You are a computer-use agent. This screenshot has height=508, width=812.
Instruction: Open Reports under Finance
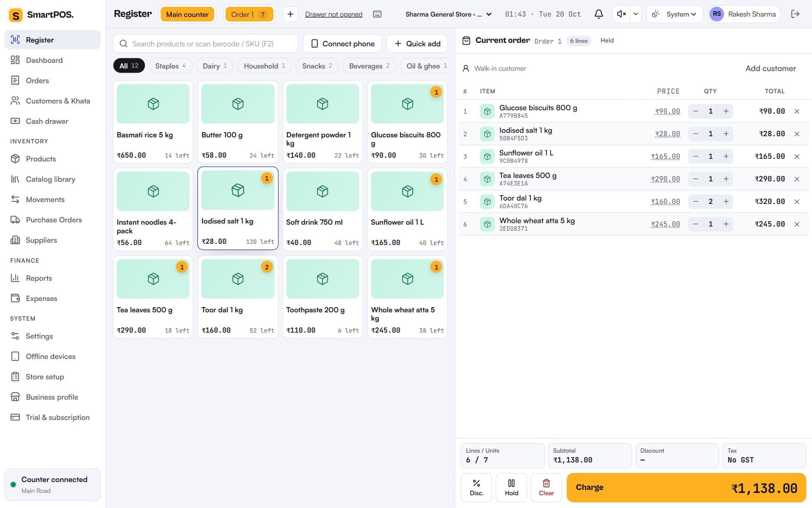(x=53, y=278)
